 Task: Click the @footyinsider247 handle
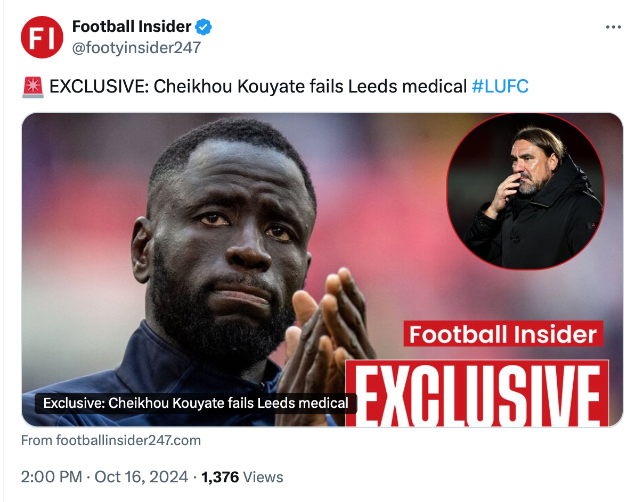tap(136, 46)
